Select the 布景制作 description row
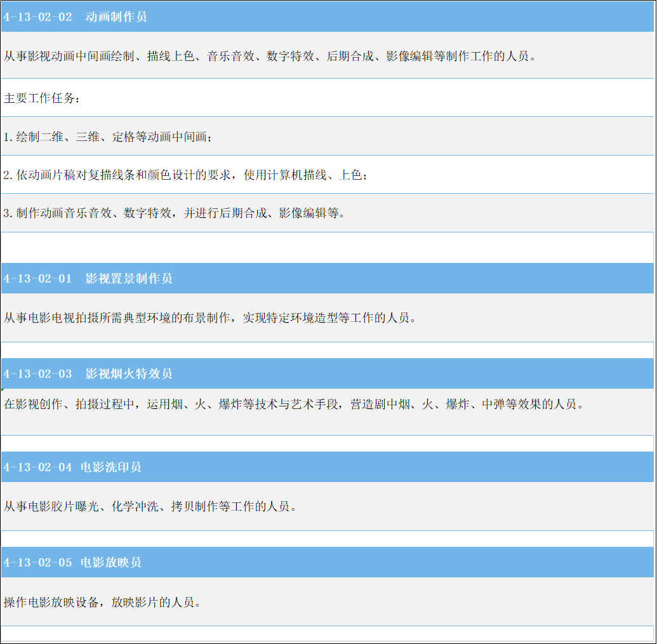This screenshot has height=644, width=657. pos(328,318)
